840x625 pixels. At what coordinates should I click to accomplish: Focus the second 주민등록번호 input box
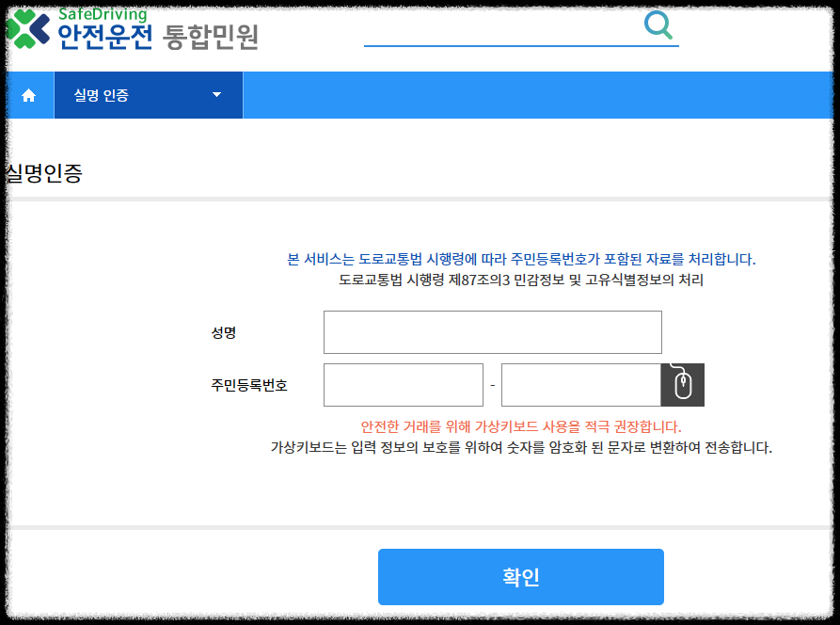tap(581, 385)
